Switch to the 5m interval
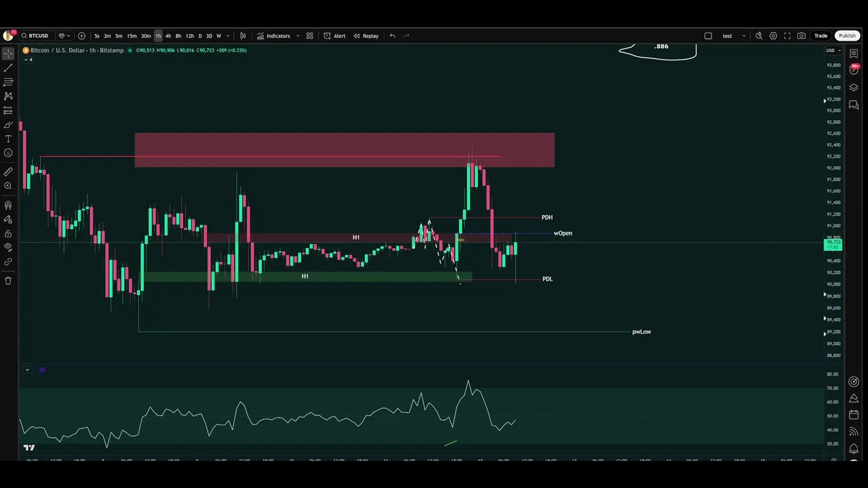 (x=119, y=36)
